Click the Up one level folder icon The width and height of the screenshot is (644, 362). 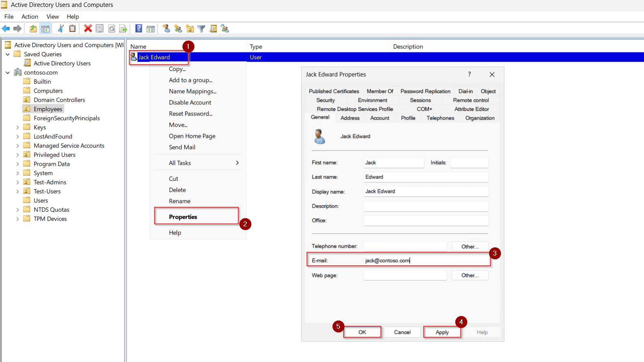coord(33,28)
